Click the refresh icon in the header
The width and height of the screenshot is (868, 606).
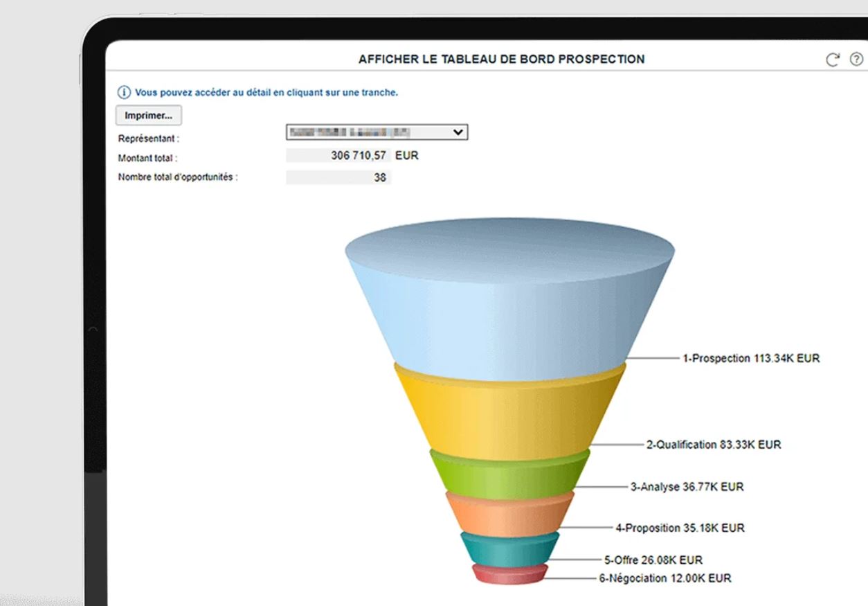click(x=833, y=60)
